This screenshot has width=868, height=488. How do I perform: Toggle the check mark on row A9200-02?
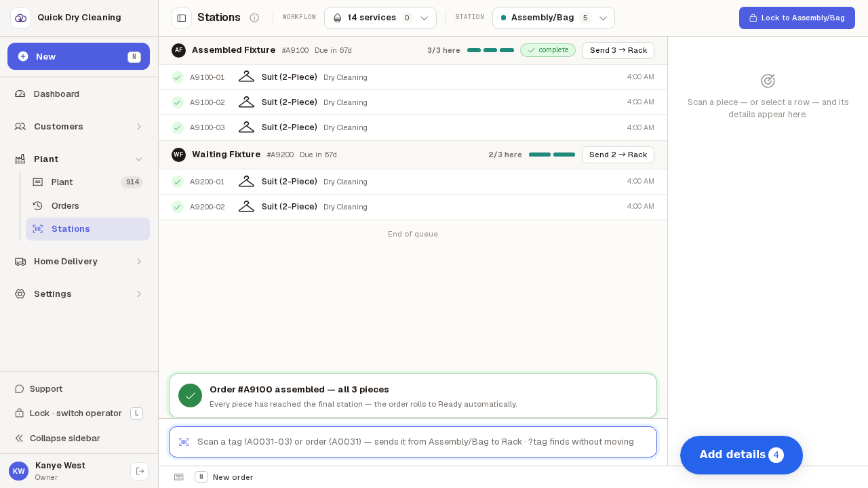(178, 207)
